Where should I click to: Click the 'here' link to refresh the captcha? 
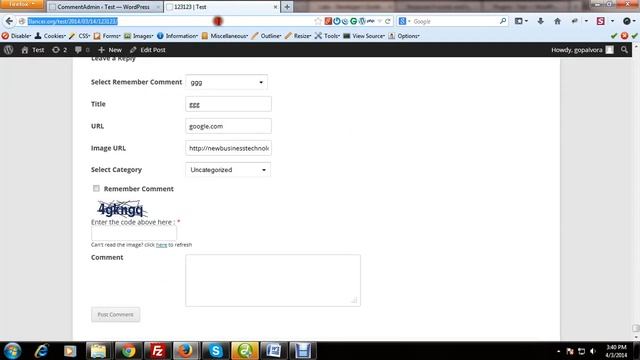pos(162,245)
